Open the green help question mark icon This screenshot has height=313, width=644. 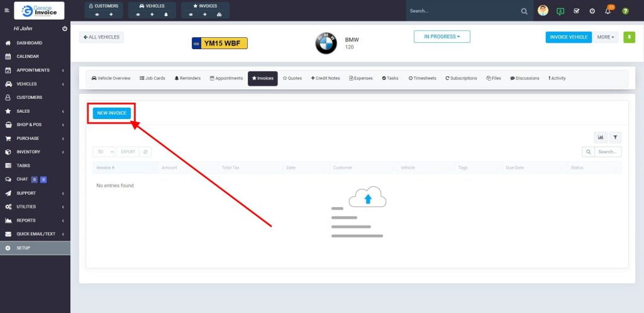(x=625, y=11)
